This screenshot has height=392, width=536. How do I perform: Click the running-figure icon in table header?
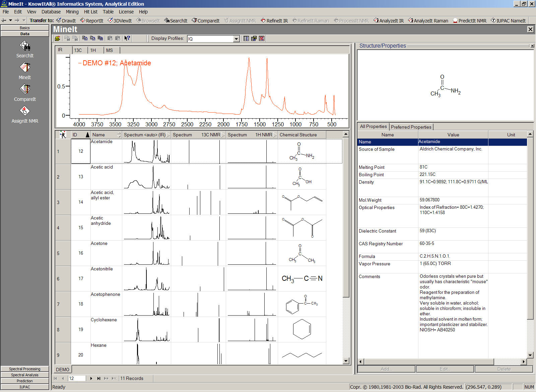coord(63,135)
